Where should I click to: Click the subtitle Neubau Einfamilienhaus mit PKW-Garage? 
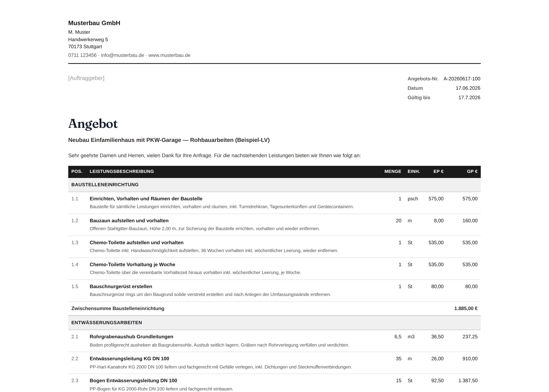point(169,140)
